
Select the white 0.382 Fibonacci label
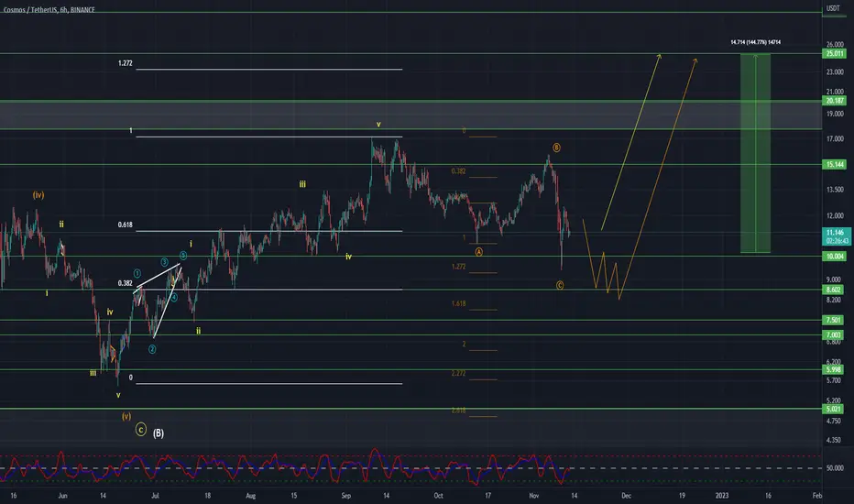[x=126, y=283]
